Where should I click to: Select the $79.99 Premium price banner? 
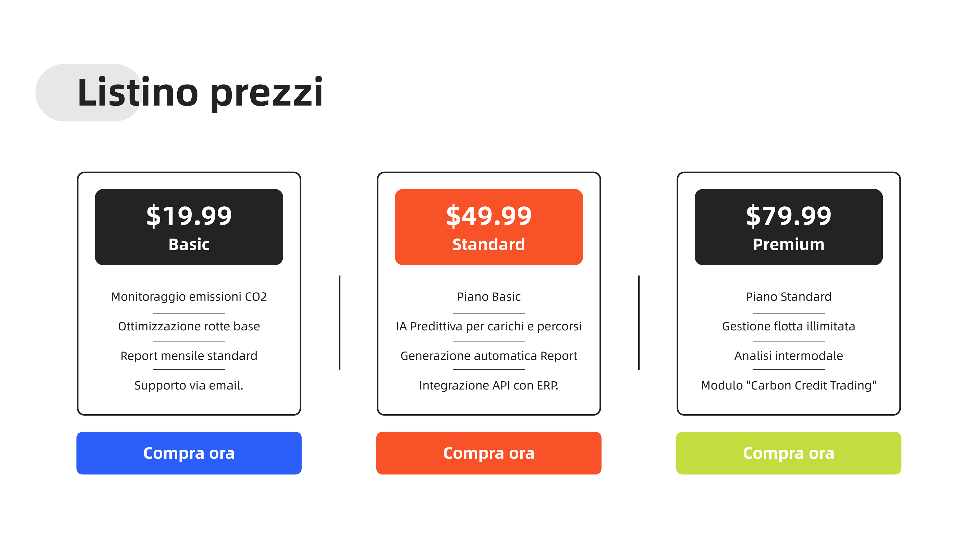tap(788, 227)
